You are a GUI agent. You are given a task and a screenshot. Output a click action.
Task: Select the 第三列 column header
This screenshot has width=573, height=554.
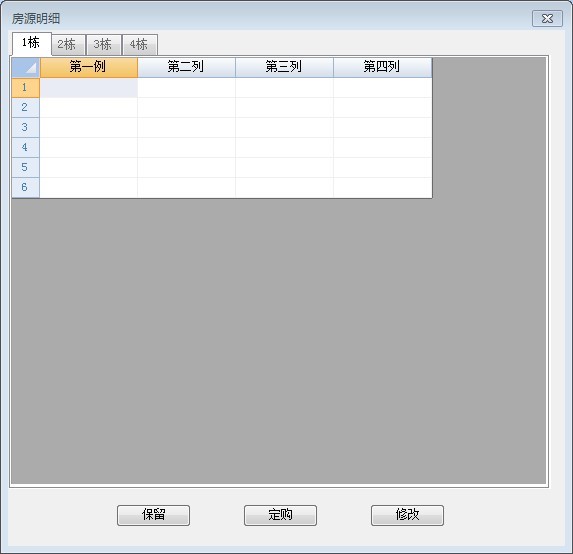(284, 67)
